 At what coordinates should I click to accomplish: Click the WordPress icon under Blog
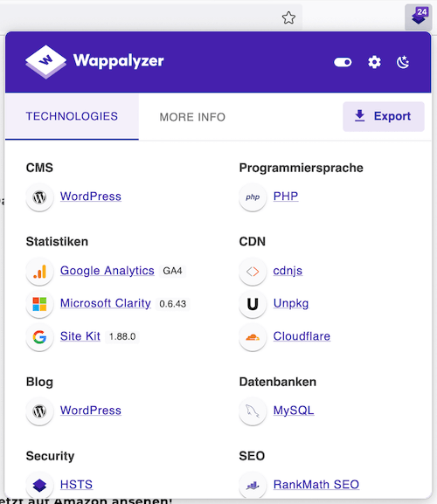point(39,411)
